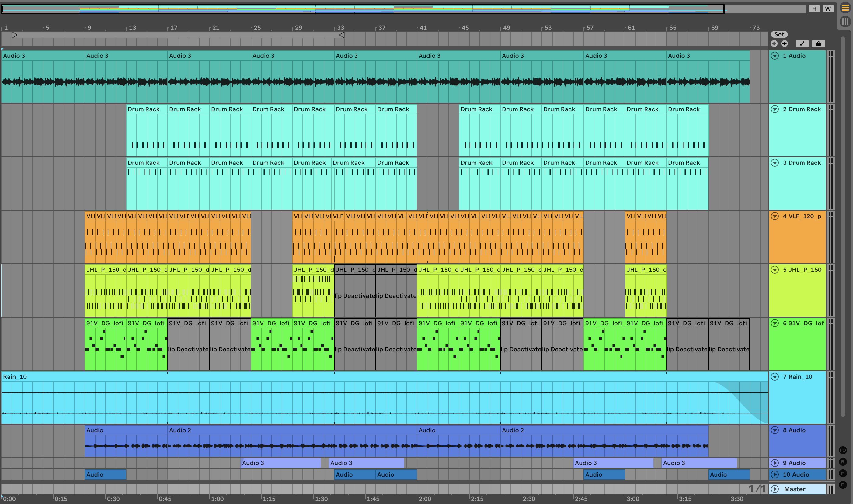Toggle Track Delay with D button

coord(843,485)
